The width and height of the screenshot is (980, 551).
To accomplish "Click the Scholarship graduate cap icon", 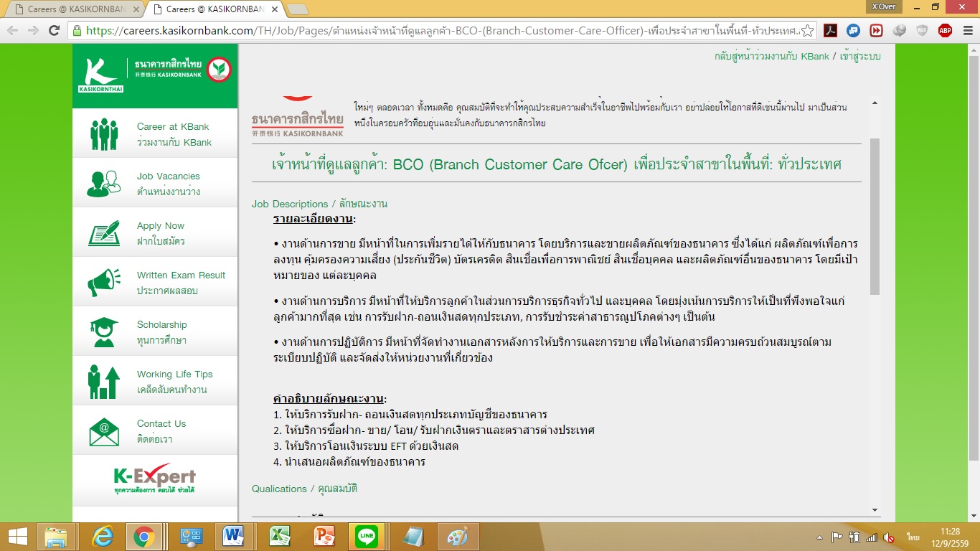I will click(x=104, y=332).
